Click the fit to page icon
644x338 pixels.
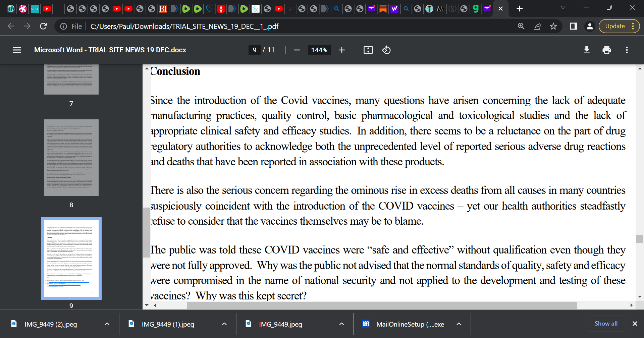point(368,50)
